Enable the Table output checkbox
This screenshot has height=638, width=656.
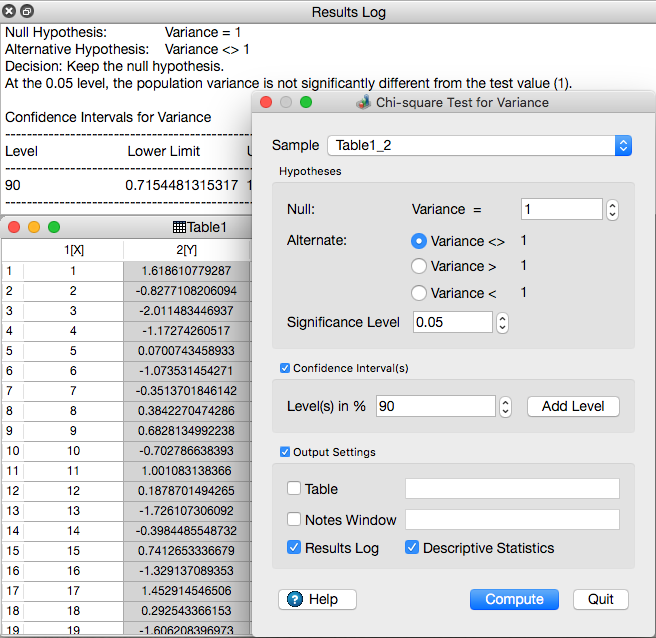pyautogui.click(x=294, y=489)
